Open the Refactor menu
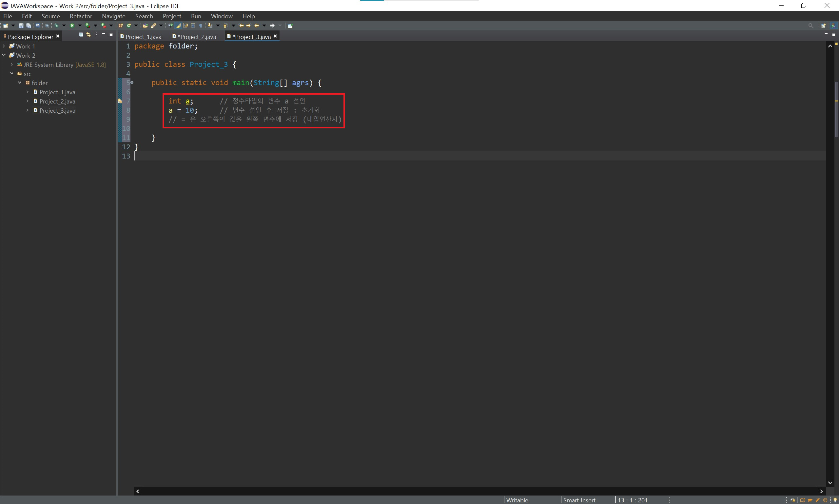Viewport: 839px width, 504px height. (81, 16)
